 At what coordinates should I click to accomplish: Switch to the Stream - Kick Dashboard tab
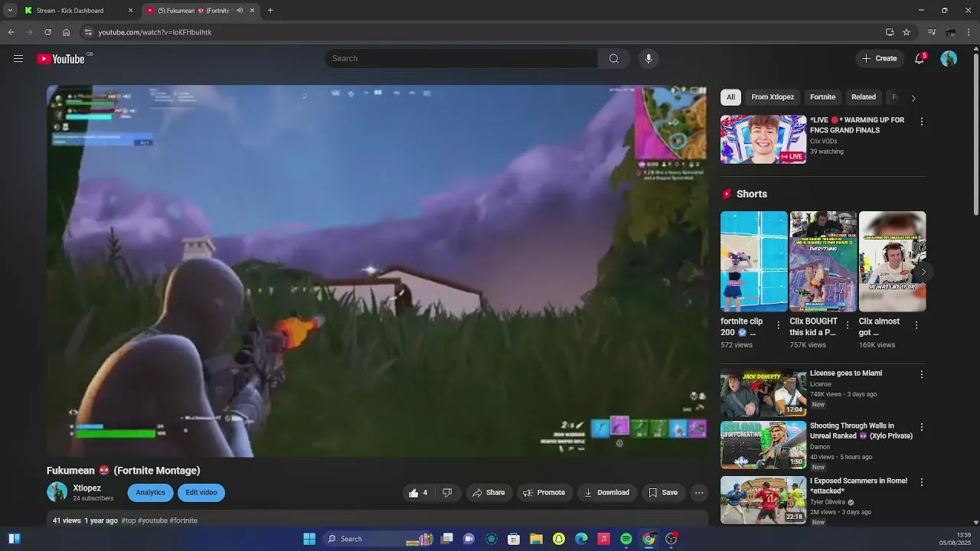tap(77, 11)
